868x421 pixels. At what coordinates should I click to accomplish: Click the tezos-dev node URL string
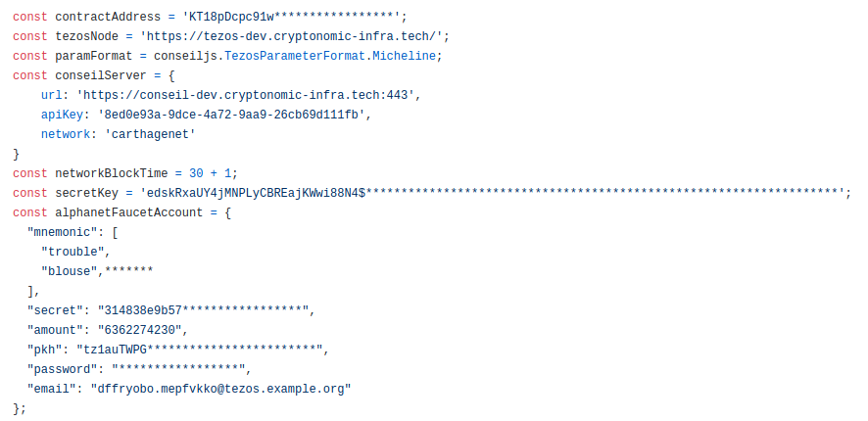point(291,36)
